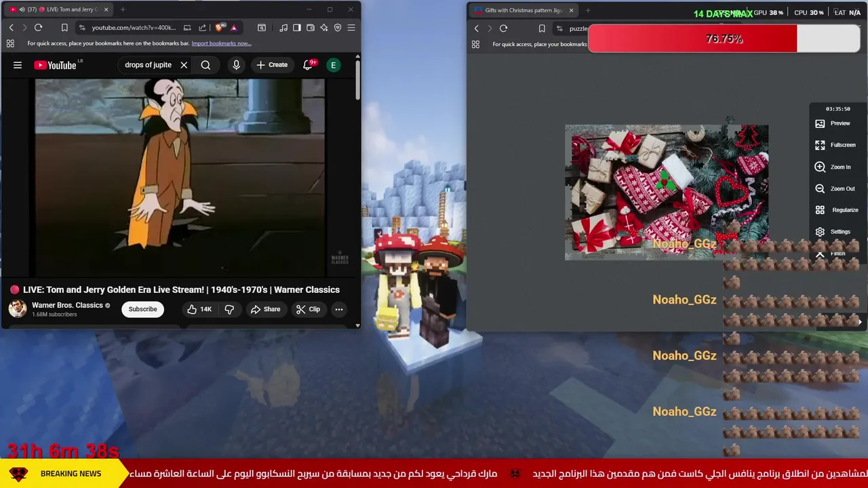
Task: Open the media picture-in-picture icon in the address bar
Action: point(187,28)
